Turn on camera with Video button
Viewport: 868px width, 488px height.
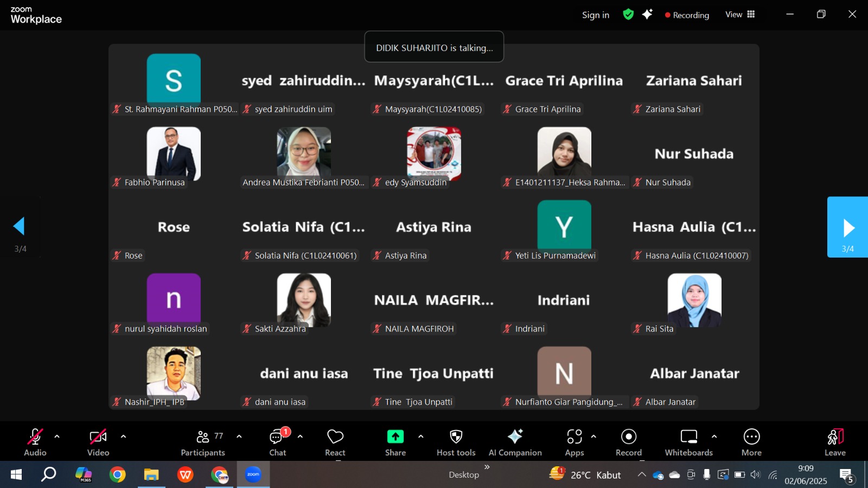point(98,442)
